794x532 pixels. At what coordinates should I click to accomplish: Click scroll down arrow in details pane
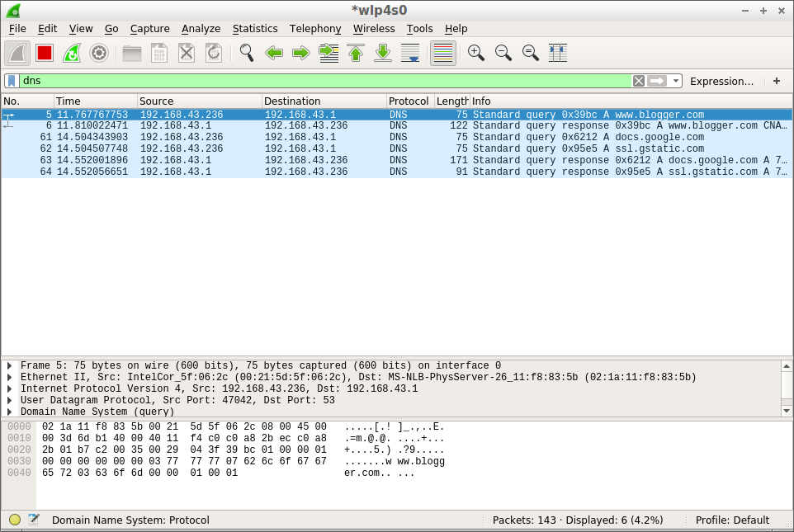pyautogui.click(x=787, y=411)
